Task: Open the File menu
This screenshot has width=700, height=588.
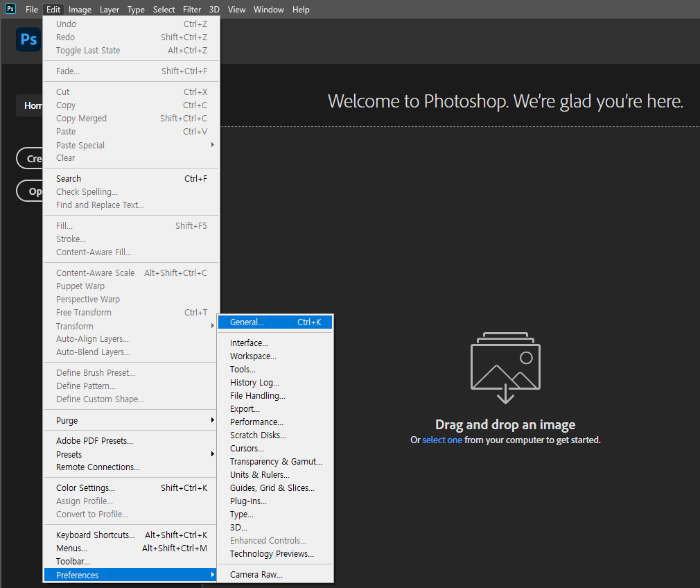Action: click(x=32, y=10)
